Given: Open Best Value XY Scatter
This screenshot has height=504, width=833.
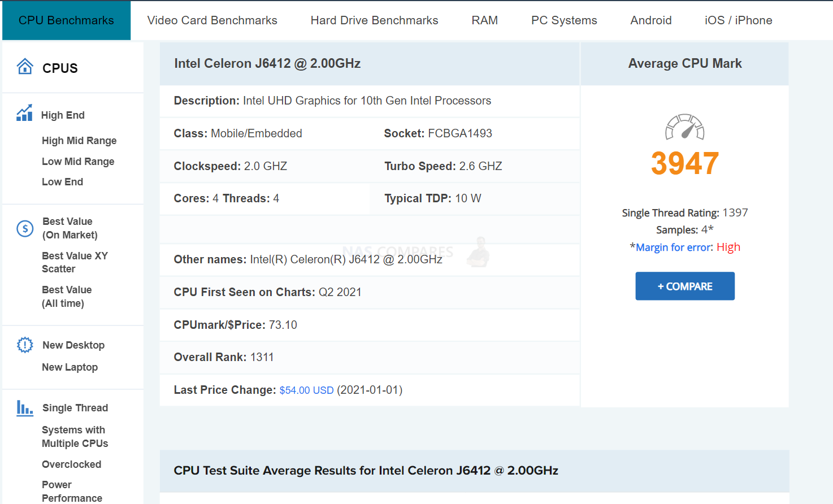Looking at the screenshot, I should coord(75,262).
